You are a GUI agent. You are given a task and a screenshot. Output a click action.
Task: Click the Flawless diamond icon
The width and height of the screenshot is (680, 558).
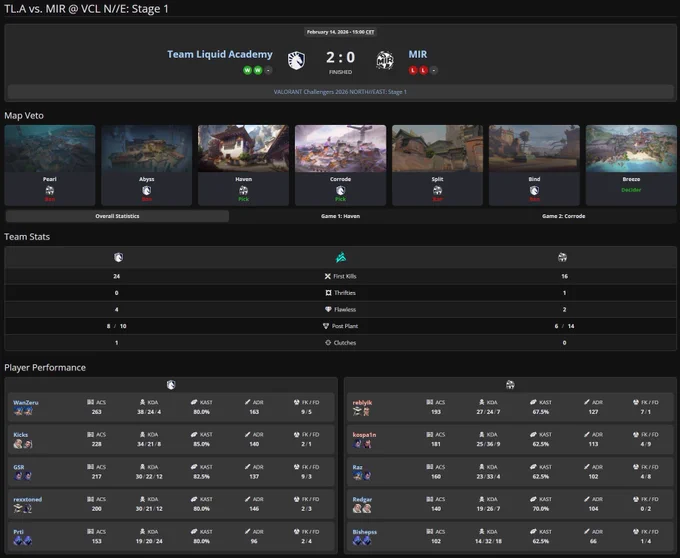click(328, 310)
